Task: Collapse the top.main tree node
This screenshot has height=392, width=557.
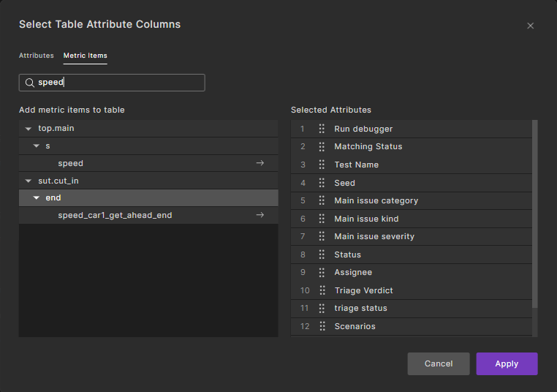Action: (29, 129)
